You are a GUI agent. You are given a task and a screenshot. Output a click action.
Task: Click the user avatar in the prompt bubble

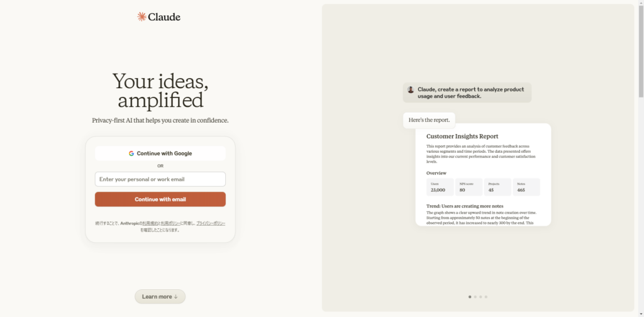point(411,89)
